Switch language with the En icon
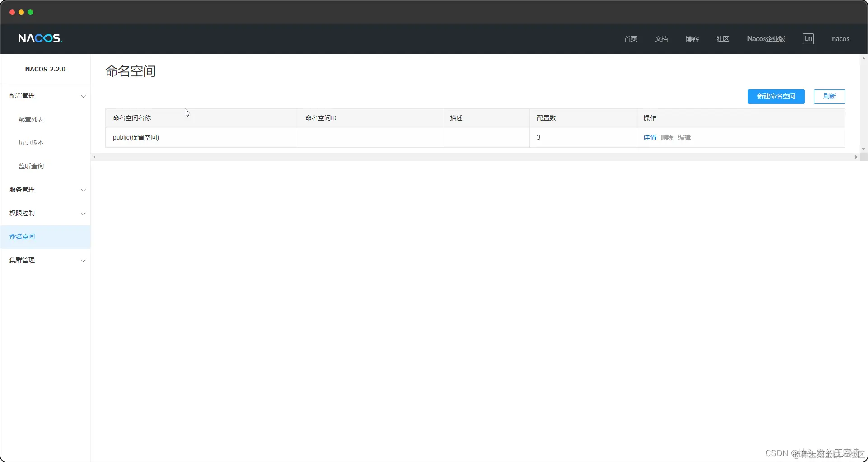 (808, 38)
